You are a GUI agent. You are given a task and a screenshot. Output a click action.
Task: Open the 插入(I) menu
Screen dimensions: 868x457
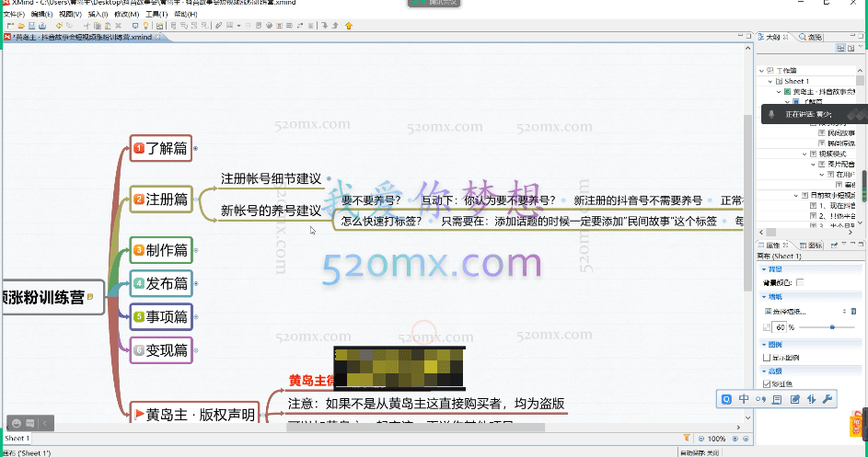pyautogui.click(x=98, y=14)
